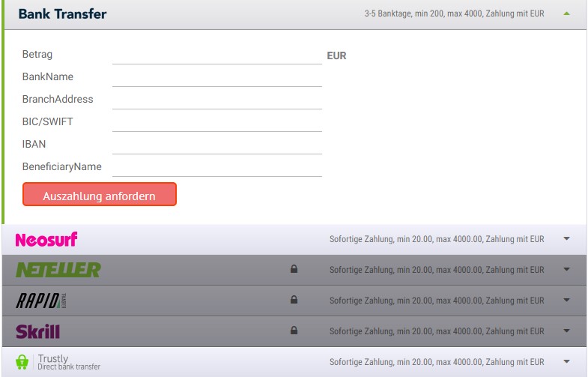Screen dimensions: 588x377
Task: Focus the Betrag amount field
Action: point(217,55)
